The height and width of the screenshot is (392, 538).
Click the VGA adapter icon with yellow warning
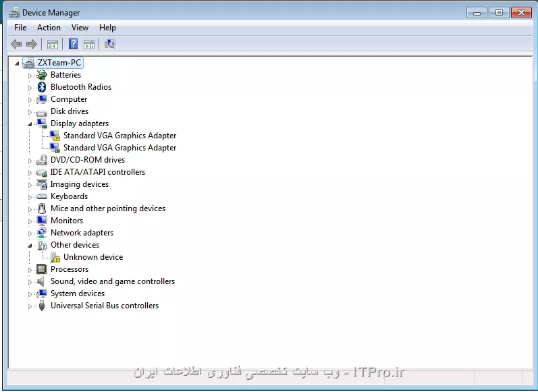[55, 136]
